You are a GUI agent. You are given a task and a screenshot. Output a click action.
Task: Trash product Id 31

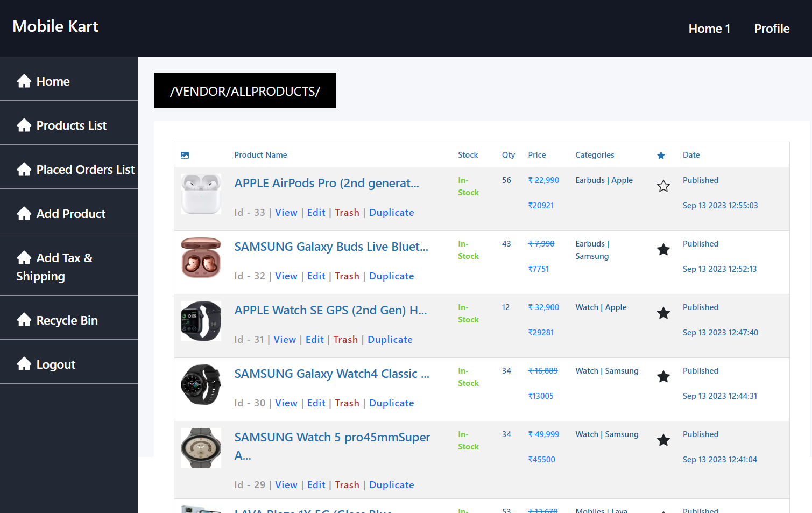[345, 340]
